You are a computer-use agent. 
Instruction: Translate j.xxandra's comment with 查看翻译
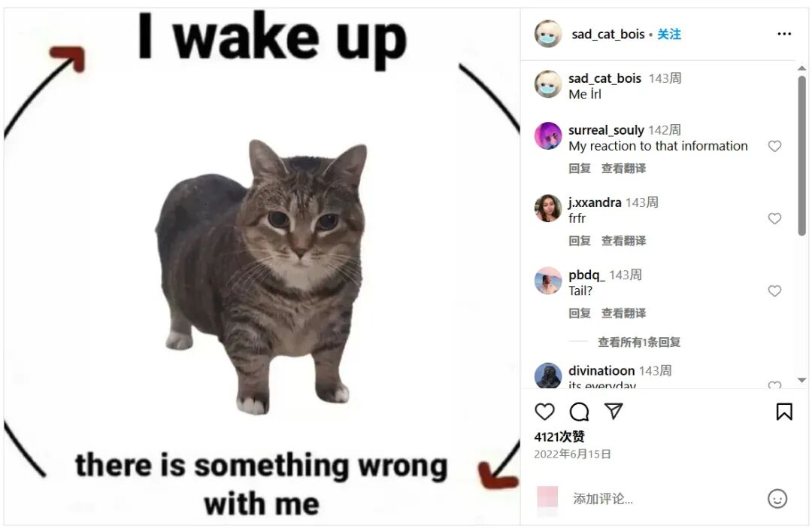[623, 241]
